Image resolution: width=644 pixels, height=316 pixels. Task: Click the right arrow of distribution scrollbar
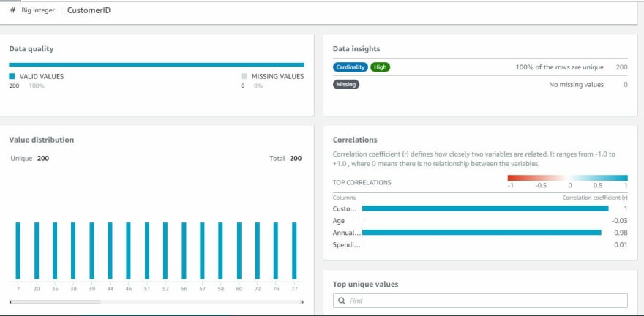point(302,302)
